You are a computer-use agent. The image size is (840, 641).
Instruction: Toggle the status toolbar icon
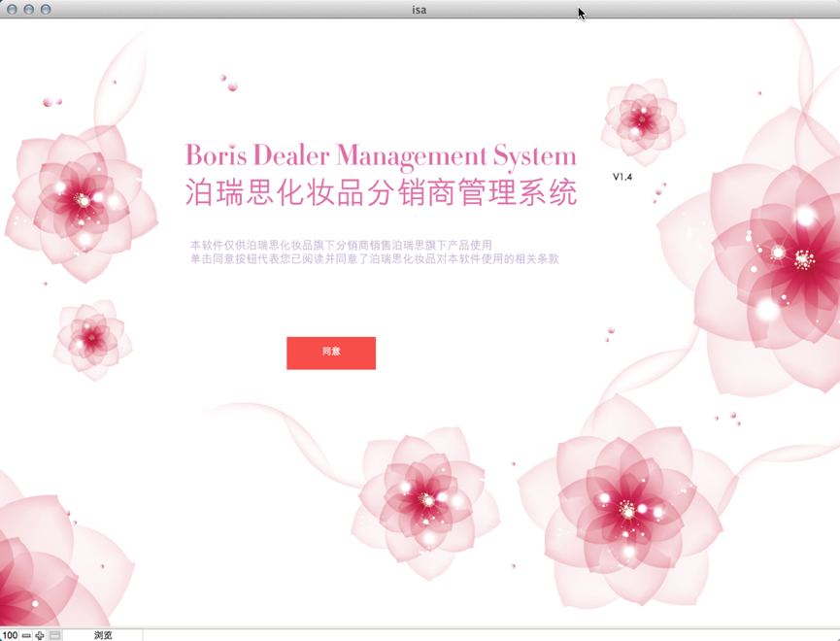54,635
